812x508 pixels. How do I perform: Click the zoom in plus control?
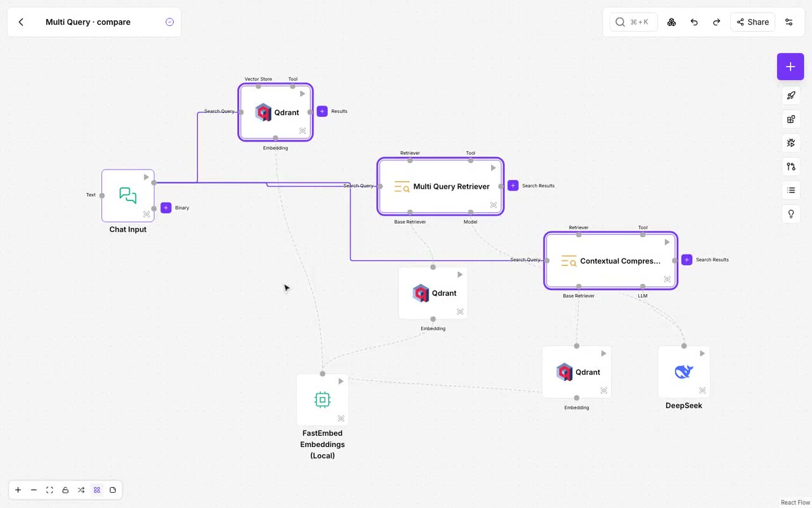(x=18, y=490)
